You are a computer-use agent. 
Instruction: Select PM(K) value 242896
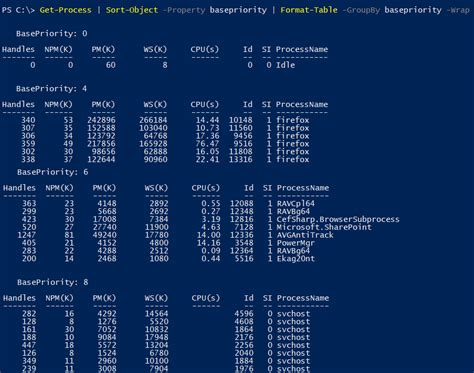tap(101, 120)
